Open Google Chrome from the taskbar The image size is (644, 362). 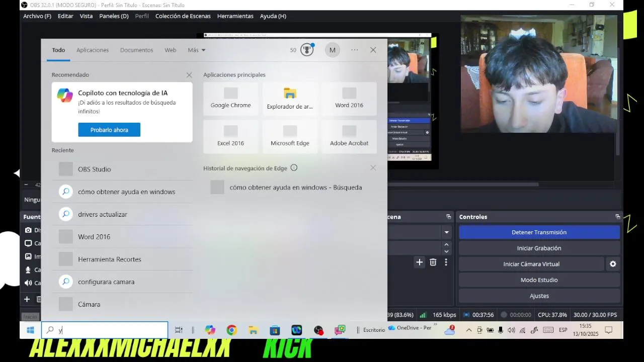coord(231,330)
